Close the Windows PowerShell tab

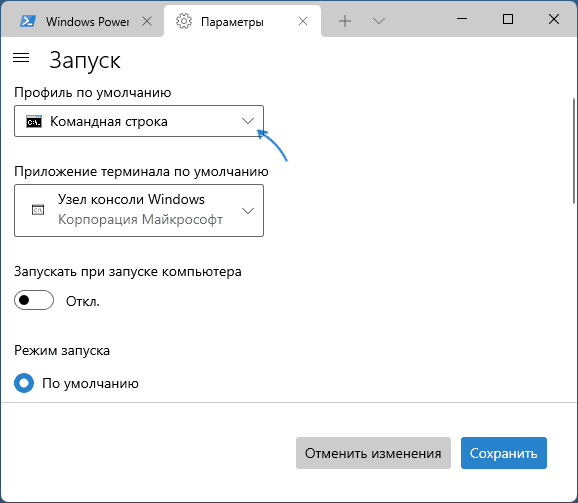click(147, 21)
